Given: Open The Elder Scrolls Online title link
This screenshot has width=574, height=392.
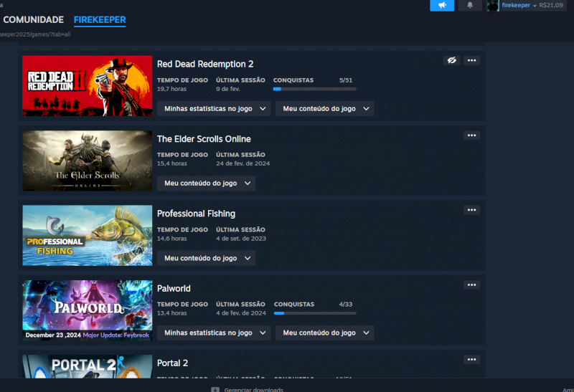Looking at the screenshot, I should 204,139.
